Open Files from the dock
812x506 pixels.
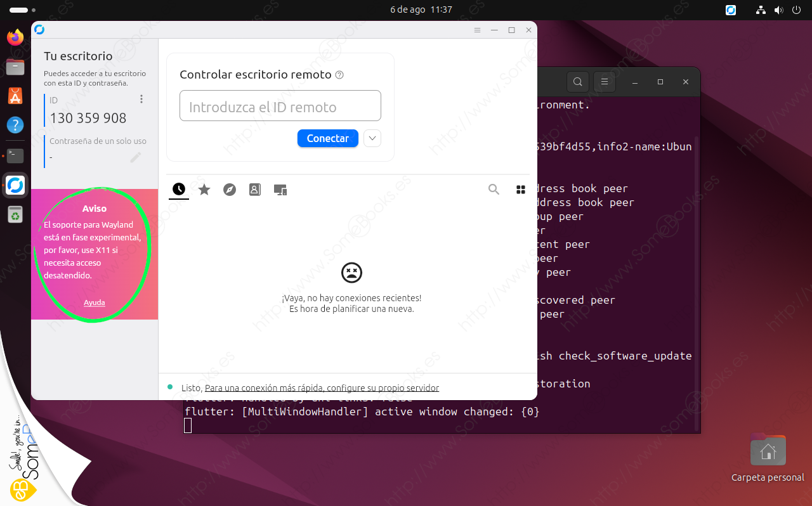point(15,67)
